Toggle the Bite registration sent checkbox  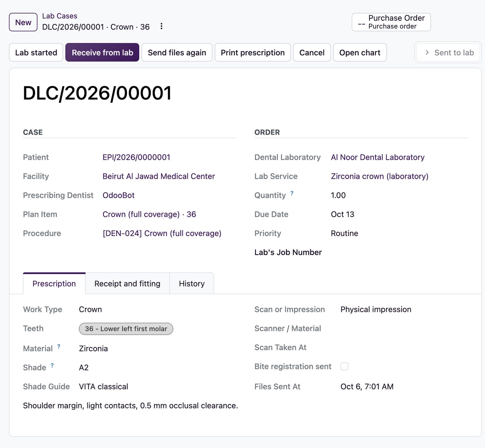click(x=344, y=366)
